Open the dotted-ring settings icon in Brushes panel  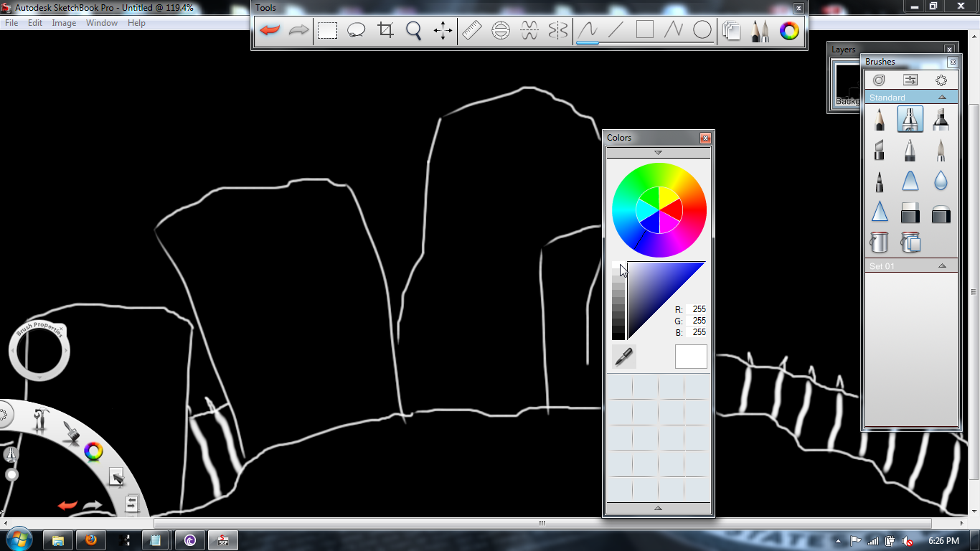coord(941,80)
